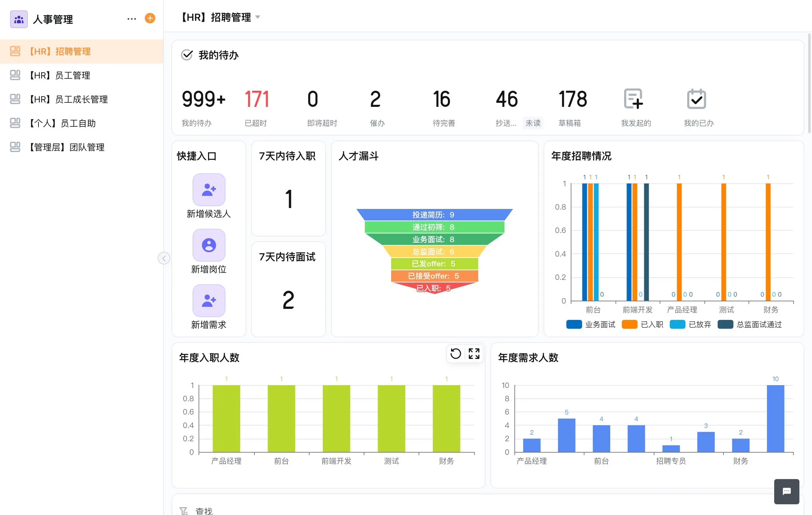Collapse the left sidebar with chevron
The width and height of the screenshot is (812, 515).
(164, 258)
